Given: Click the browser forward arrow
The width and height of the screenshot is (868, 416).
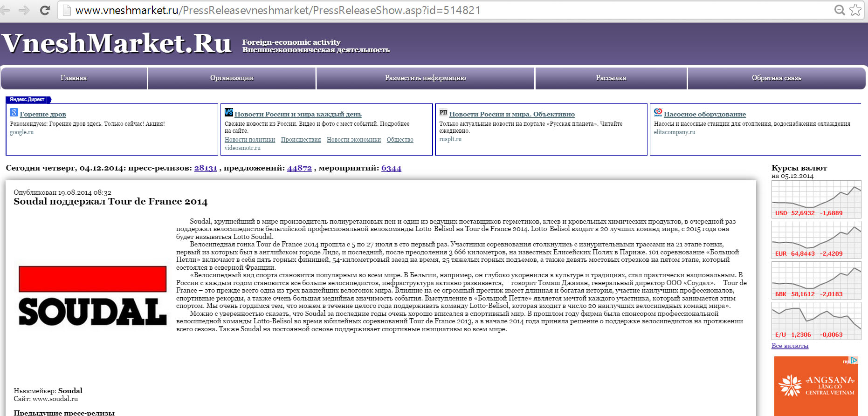Looking at the screenshot, I should [24, 10].
